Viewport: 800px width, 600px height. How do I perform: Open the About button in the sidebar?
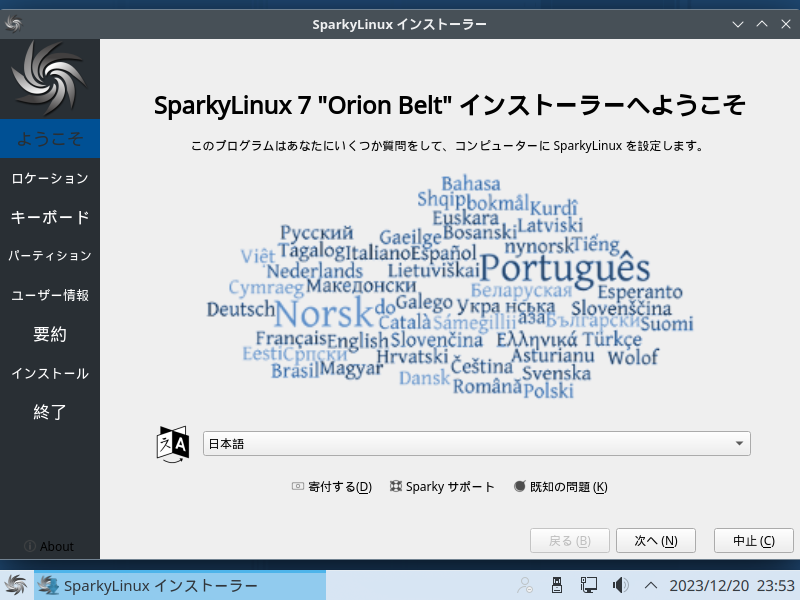pyautogui.click(x=49, y=546)
